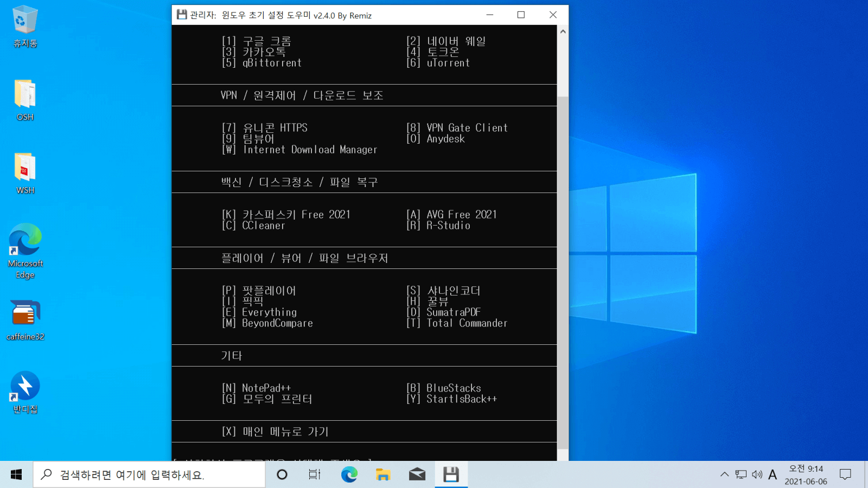Open caffeine32 desktop icon

[x=25, y=320]
